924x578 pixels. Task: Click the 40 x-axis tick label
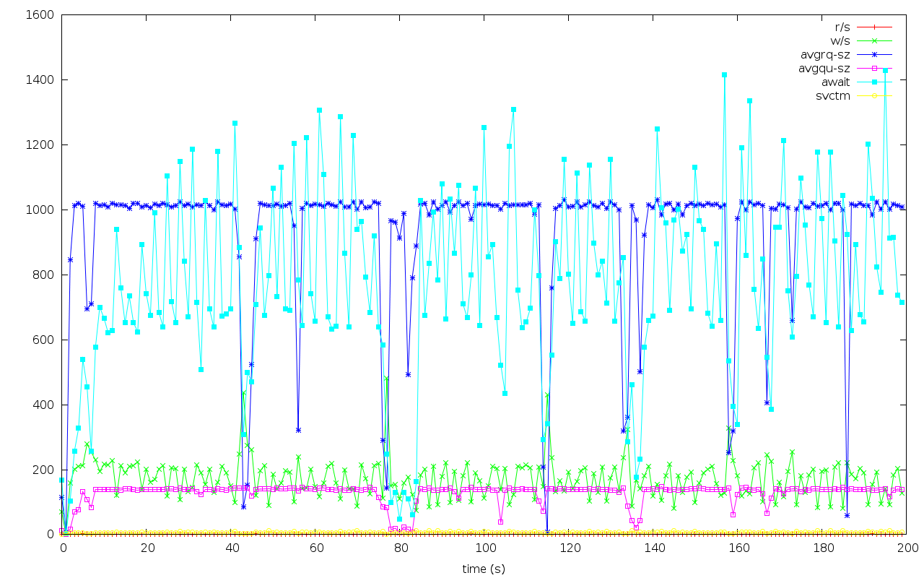[231, 548]
